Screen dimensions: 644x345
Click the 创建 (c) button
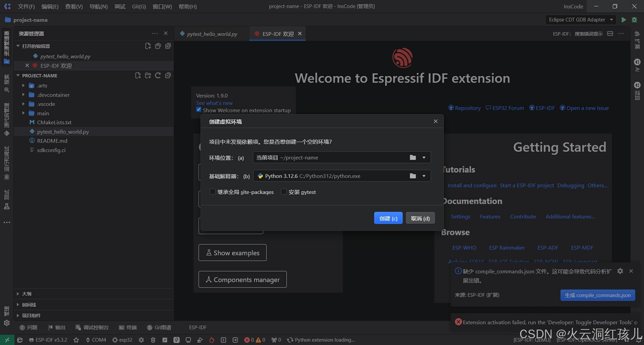(388, 218)
